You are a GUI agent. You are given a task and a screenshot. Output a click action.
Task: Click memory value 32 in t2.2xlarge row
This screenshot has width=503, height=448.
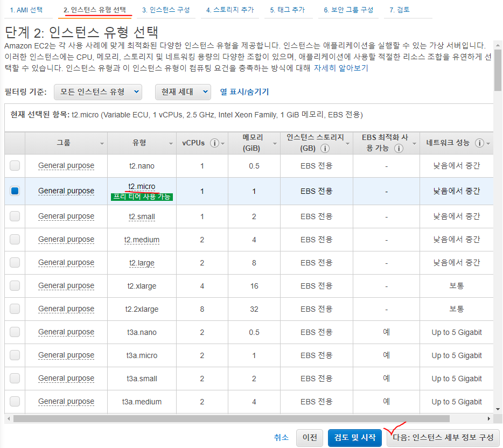pyautogui.click(x=254, y=309)
